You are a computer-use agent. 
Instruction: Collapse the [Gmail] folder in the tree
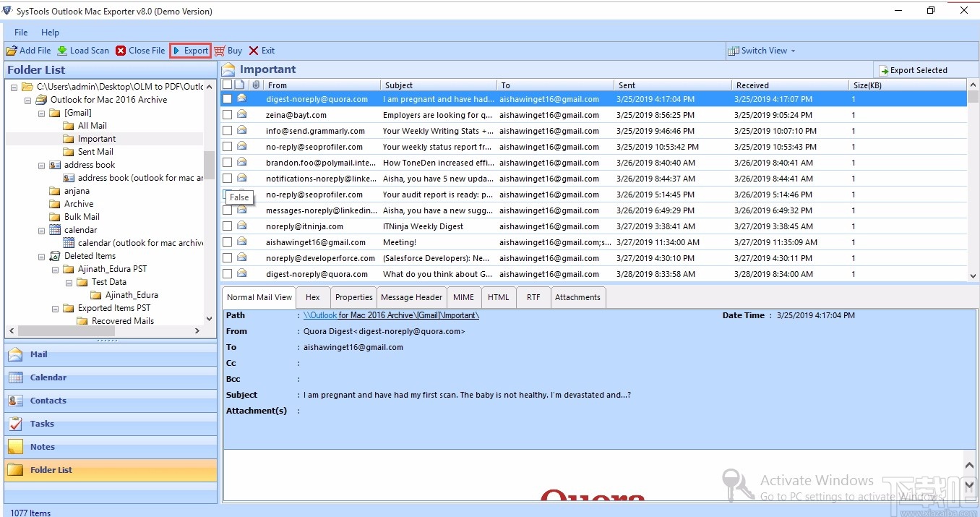click(40, 113)
